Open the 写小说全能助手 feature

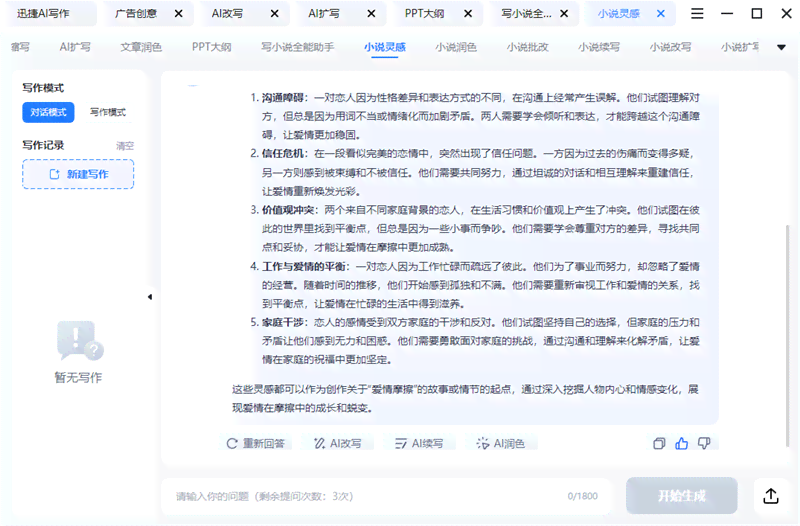pyautogui.click(x=297, y=47)
